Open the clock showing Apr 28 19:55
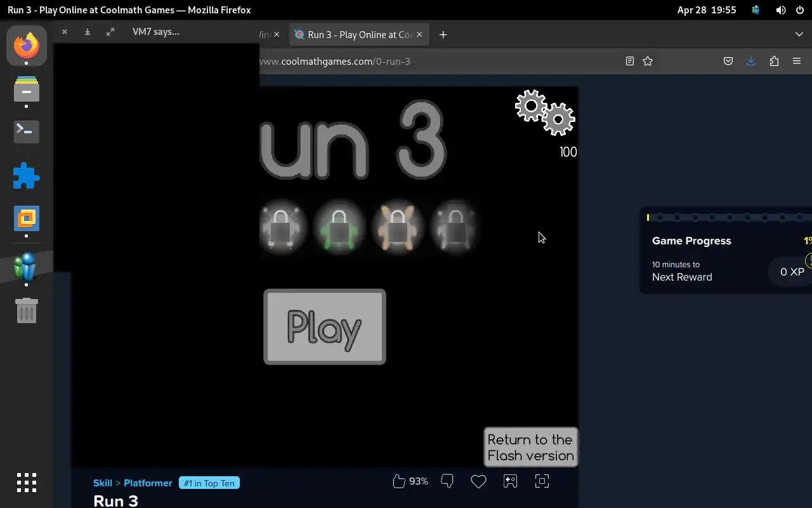 (x=706, y=10)
